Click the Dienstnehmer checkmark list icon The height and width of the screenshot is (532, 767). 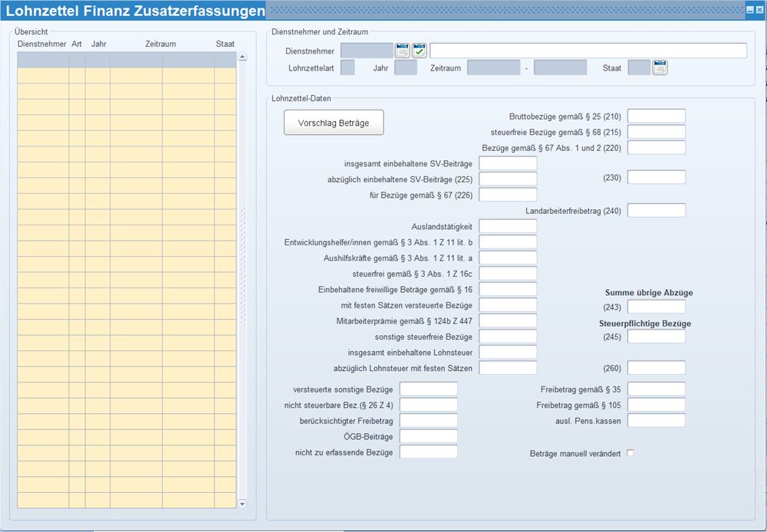420,51
